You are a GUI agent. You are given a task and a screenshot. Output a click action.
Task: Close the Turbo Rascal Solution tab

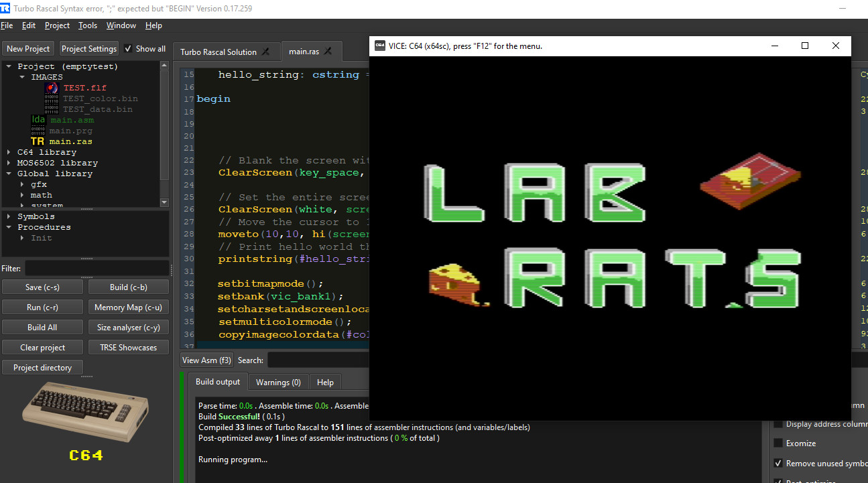tap(265, 52)
